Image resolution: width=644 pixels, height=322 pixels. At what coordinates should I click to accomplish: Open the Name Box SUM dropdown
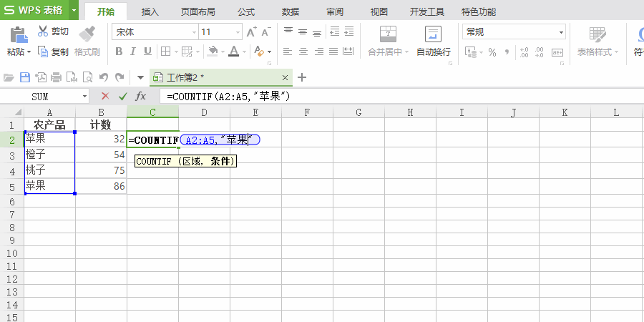(84, 97)
